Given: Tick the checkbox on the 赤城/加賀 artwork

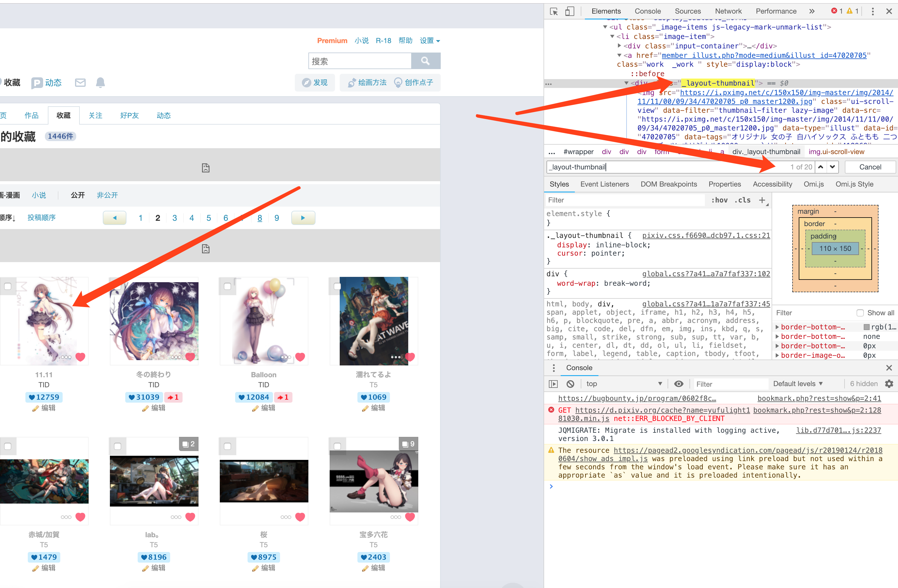Looking at the screenshot, I should (x=8, y=446).
